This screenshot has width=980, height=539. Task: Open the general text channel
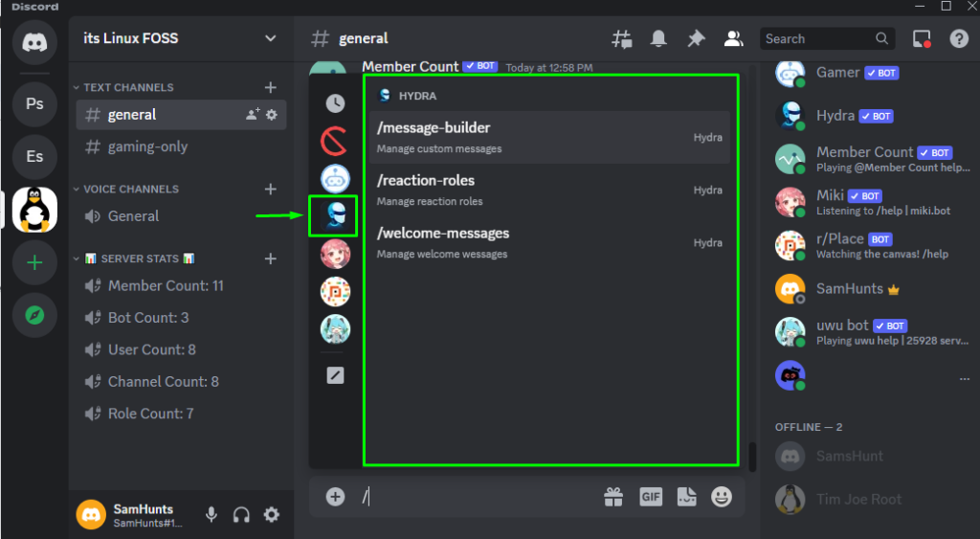[x=181, y=115]
